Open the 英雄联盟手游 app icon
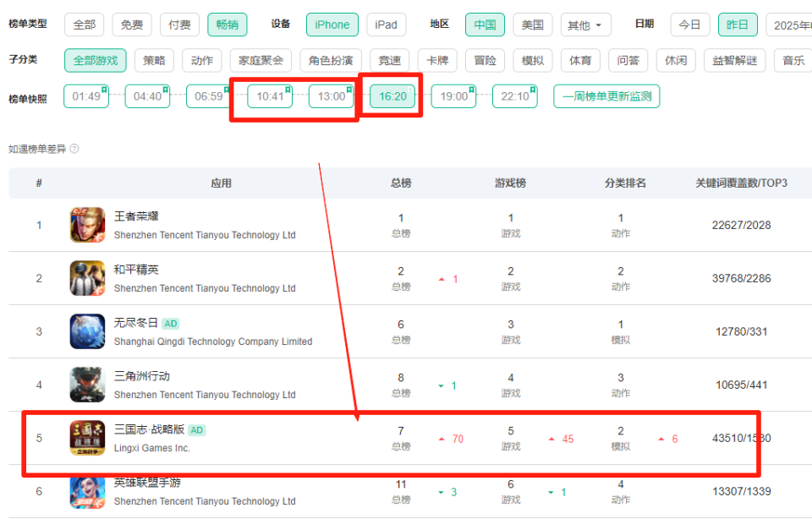 click(87, 493)
